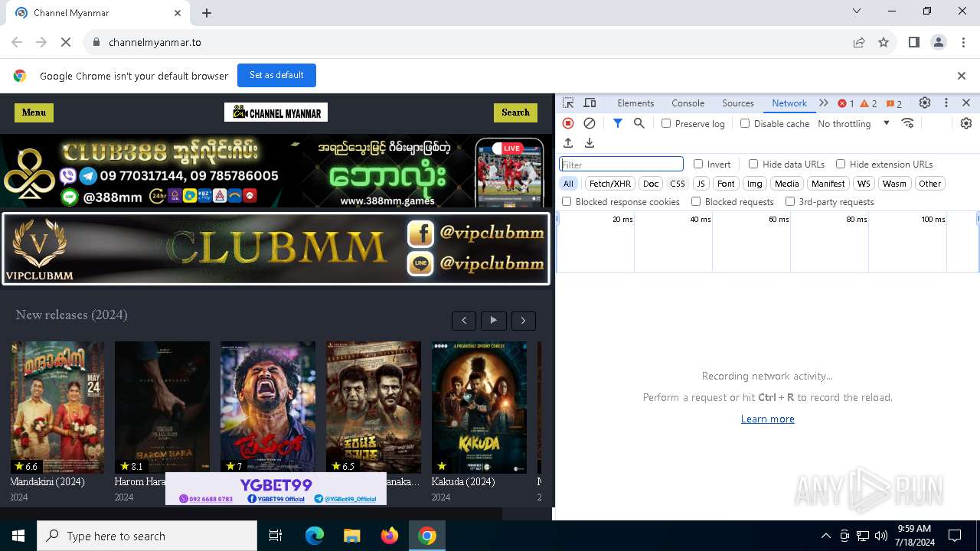Click the Channel Myanmar logo
Viewport: 980px width, 551px height.
coord(276,112)
